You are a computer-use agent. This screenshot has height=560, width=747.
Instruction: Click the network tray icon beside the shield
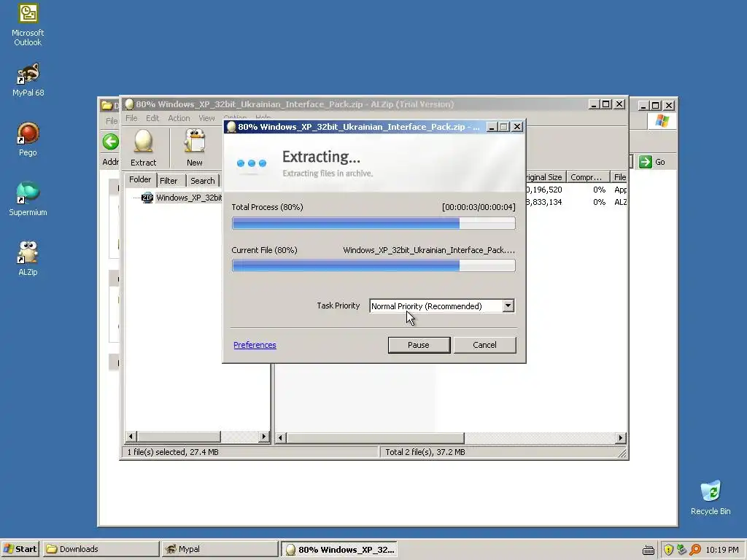coord(682,550)
